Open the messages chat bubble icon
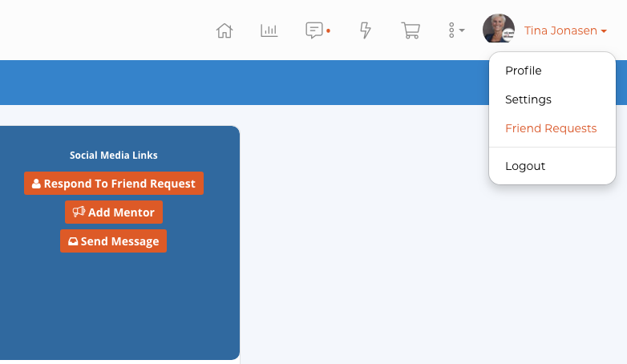This screenshot has height=364, width=627. [314, 30]
